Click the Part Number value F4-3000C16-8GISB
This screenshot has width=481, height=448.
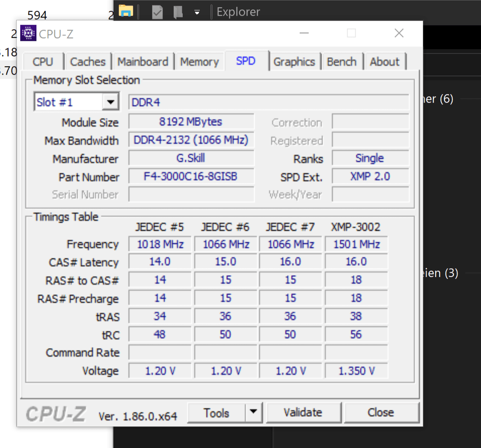[x=191, y=176]
